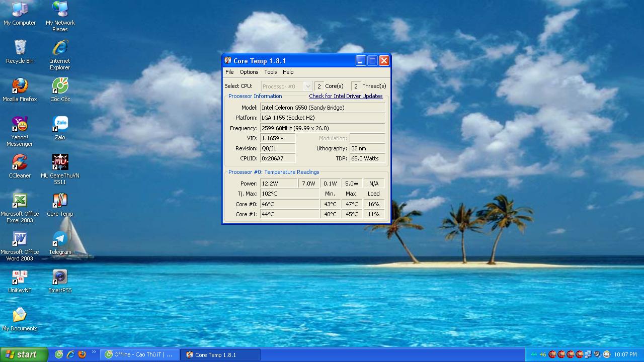Click the yellow 46 temperature tray indicator
Image resolution: width=644 pixels, height=362 pixels.
point(543,354)
